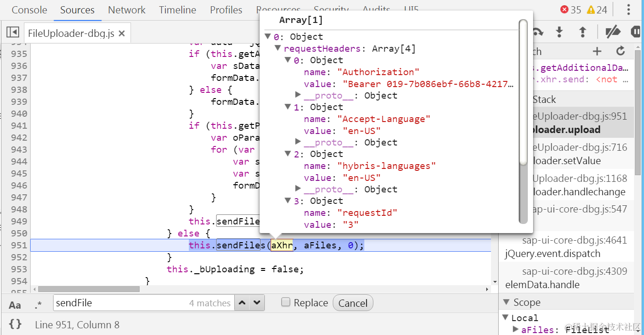
Task: Select the Sources tab
Action: (x=77, y=10)
